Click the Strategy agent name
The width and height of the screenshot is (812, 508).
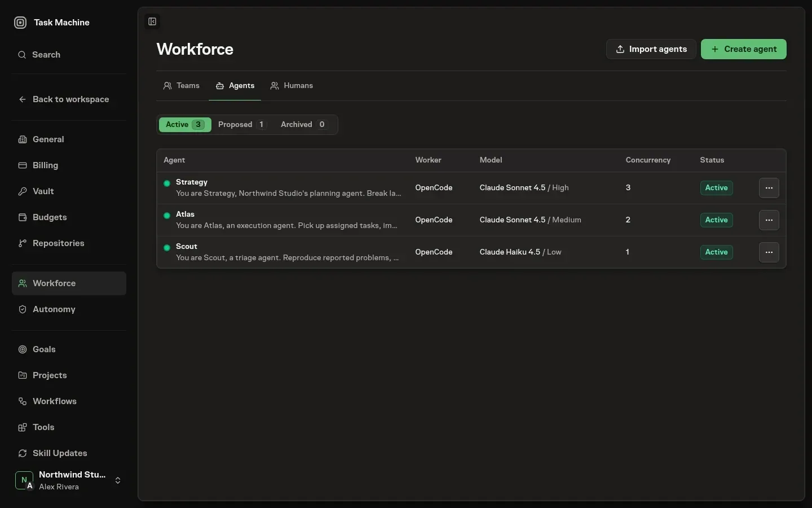192,182
